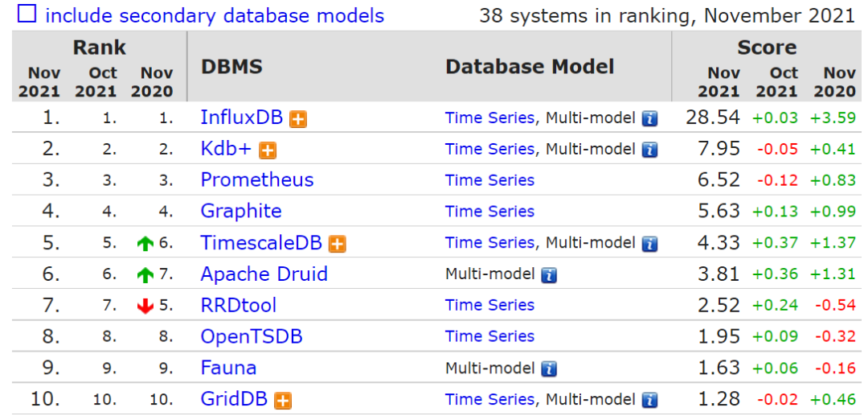This screenshot has height=420, width=868.
Task: Click the info icon in Kdb+ row
Action: point(649,150)
